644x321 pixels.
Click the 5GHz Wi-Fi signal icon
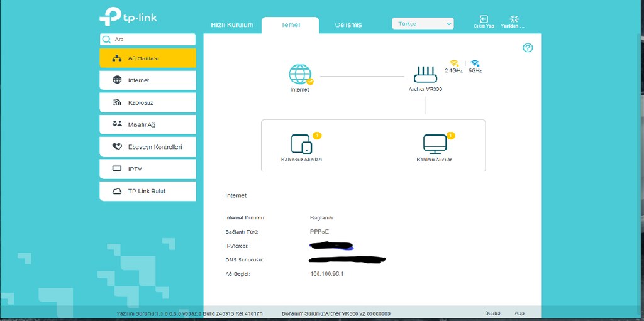click(475, 63)
